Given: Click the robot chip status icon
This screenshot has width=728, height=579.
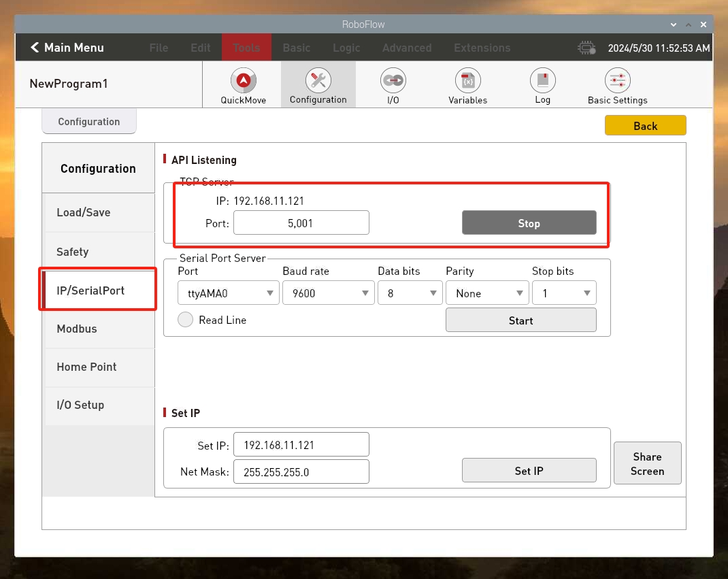Looking at the screenshot, I should tap(586, 48).
